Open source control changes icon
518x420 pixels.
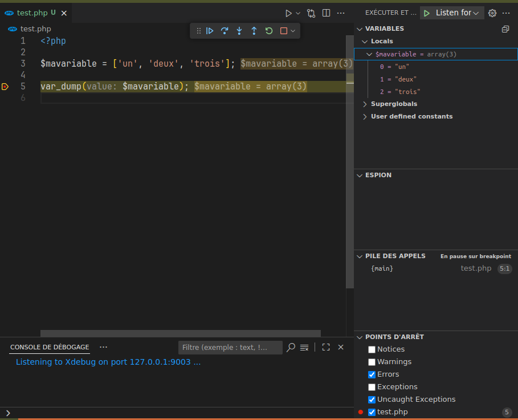[311, 13]
